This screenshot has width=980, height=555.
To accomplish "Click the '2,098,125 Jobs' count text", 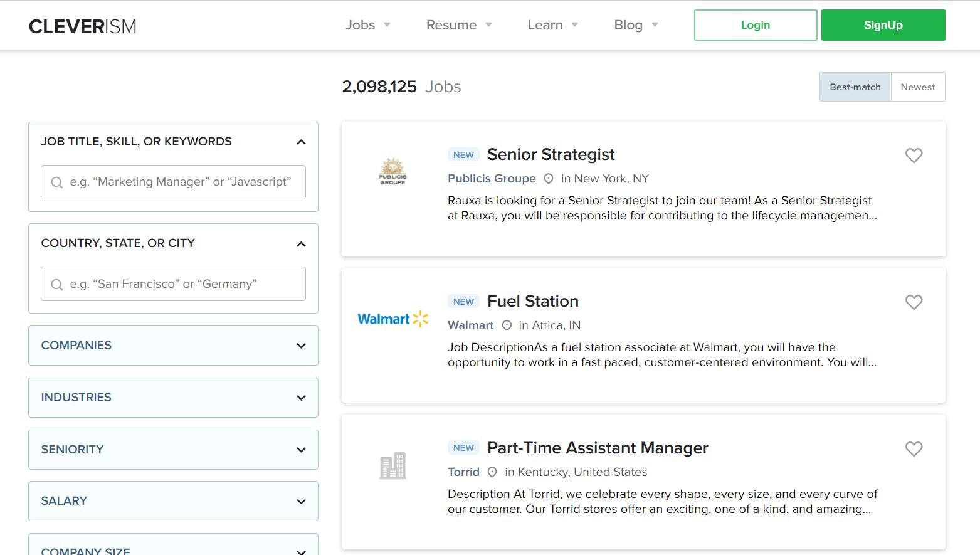I will pyautogui.click(x=401, y=87).
